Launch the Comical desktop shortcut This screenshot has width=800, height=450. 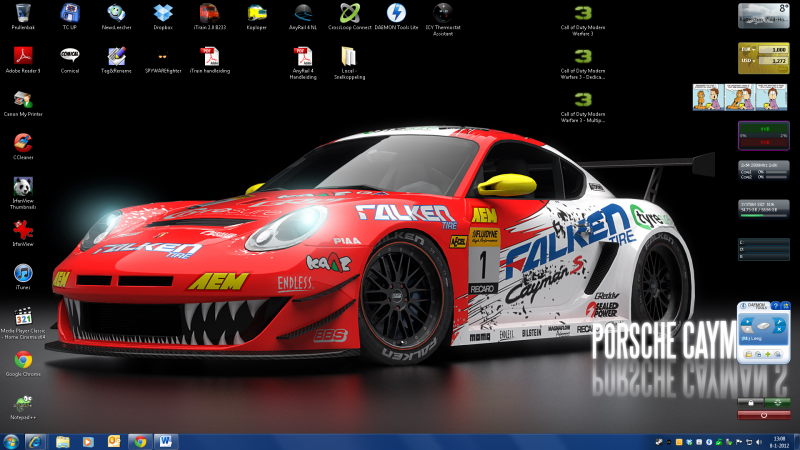coord(70,60)
